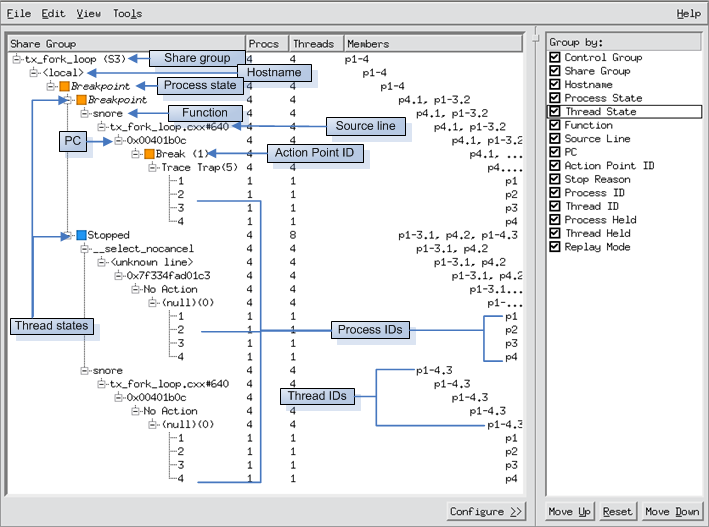Click the Procs column header
The width and height of the screenshot is (709, 527).
pos(264,44)
